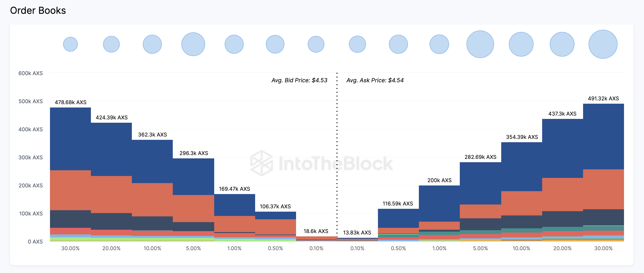Screen dimensions: 644x273
Task: Click the bubble above the bid-side 1.00% bar
Action: [x=234, y=44]
